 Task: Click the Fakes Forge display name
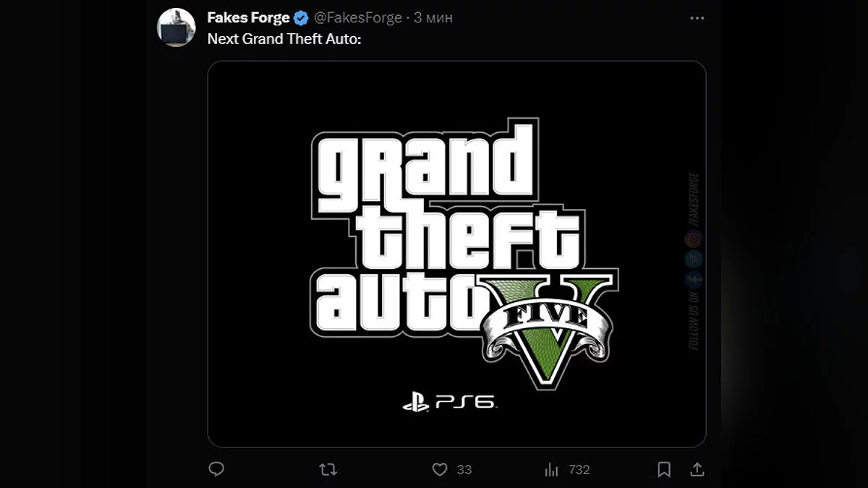(248, 18)
